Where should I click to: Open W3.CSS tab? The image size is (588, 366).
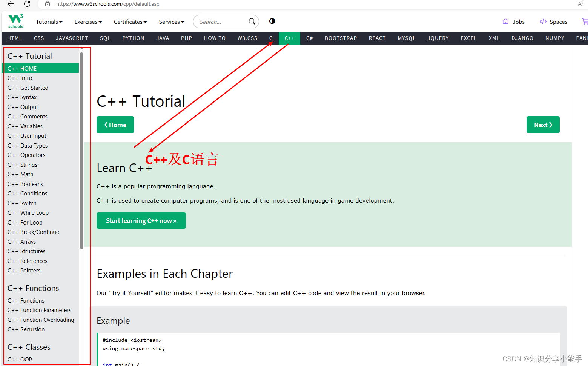point(247,38)
